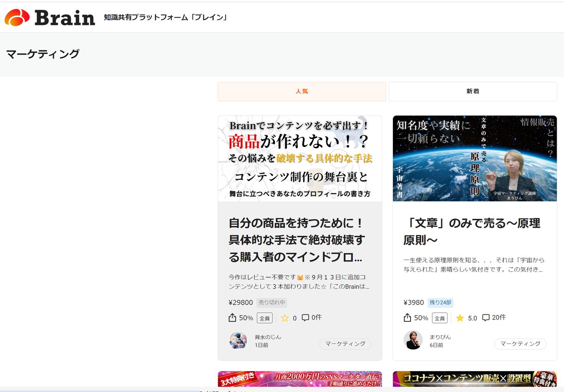
Task: Click the Brain logo in the header
Action: pyautogui.click(x=50, y=18)
